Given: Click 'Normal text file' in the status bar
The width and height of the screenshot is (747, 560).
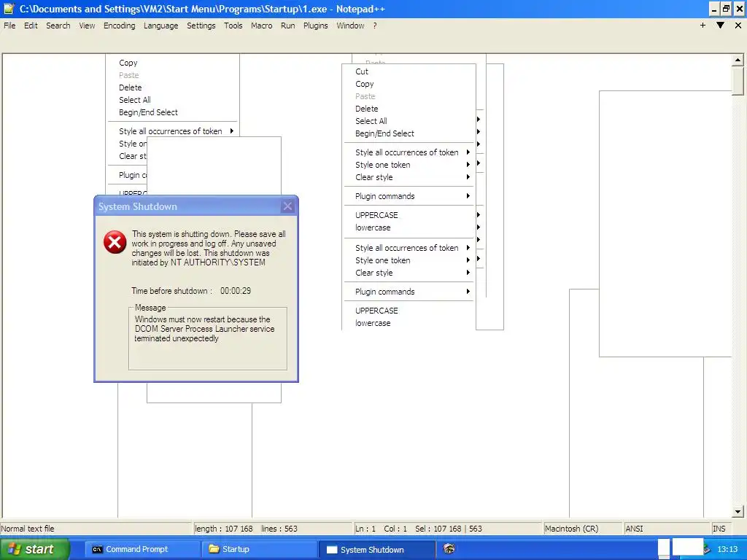Looking at the screenshot, I should point(28,529).
